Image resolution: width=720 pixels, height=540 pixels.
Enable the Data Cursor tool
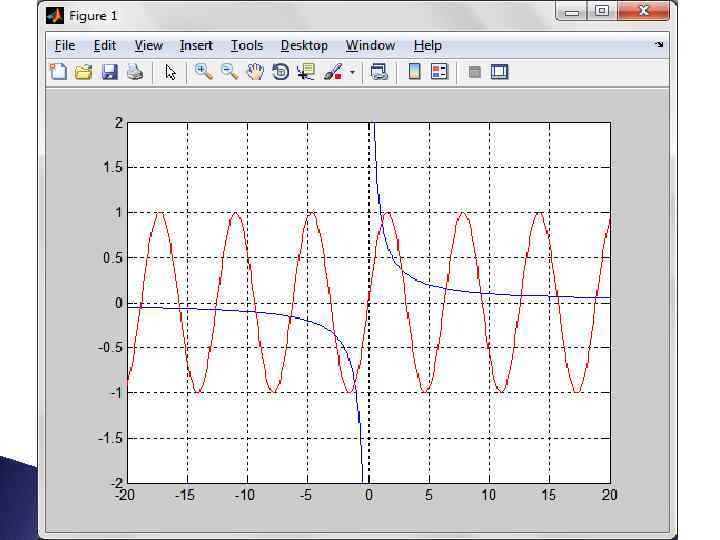(306, 72)
